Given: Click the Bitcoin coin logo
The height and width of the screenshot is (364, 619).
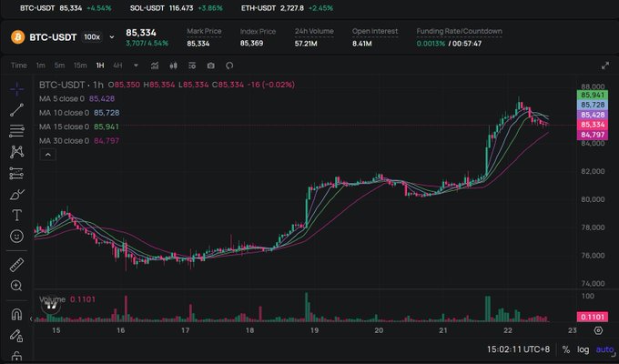Looking at the screenshot, I should (17, 37).
